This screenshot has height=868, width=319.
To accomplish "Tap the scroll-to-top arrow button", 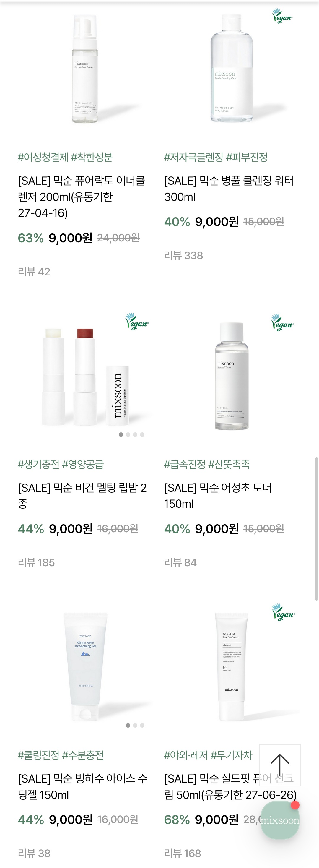I will coord(280,765).
